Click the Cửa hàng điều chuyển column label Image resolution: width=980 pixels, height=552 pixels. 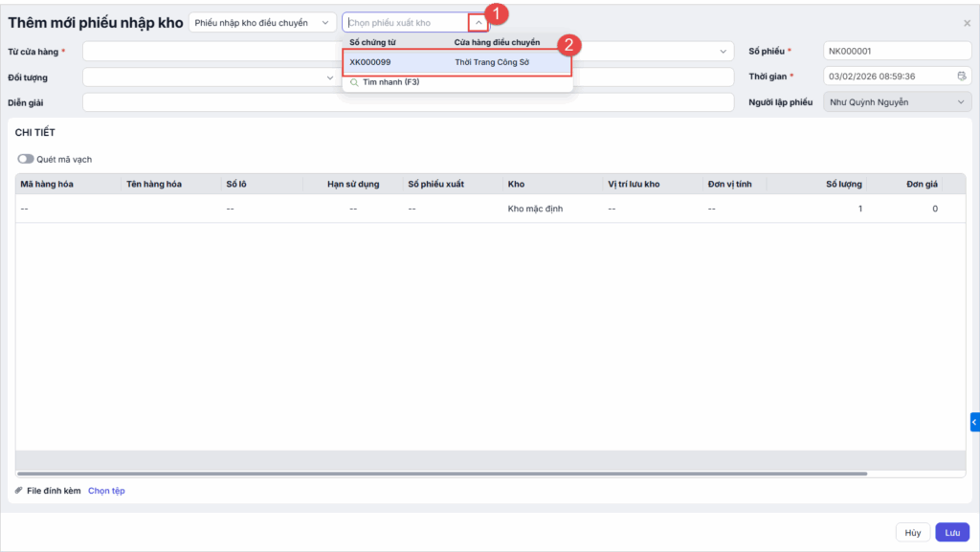[x=497, y=42]
